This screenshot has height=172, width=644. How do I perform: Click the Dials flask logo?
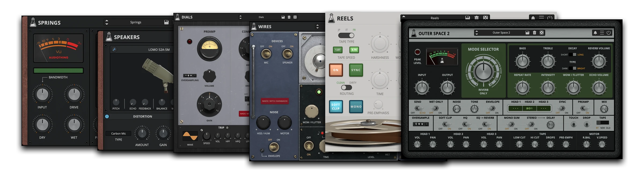tap(177, 17)
